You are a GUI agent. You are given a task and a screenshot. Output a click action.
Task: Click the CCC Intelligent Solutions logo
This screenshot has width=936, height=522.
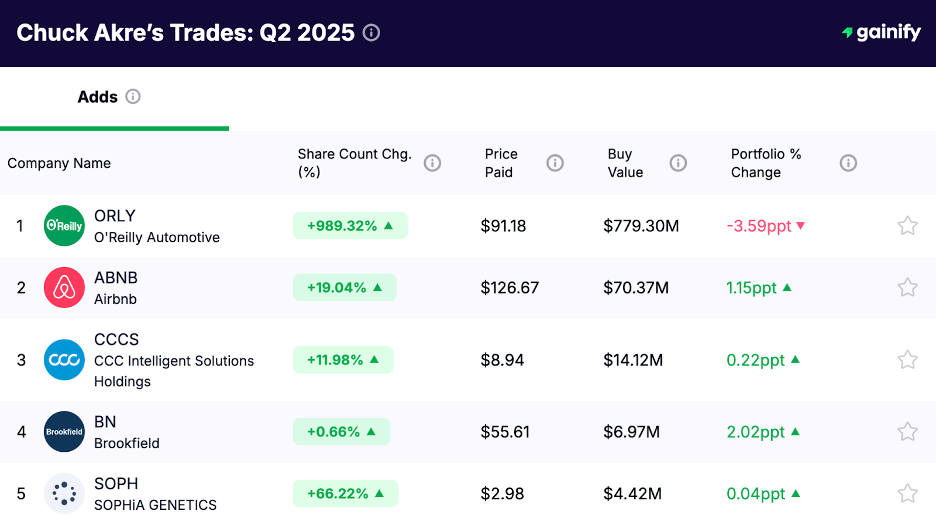coord(64,360)
